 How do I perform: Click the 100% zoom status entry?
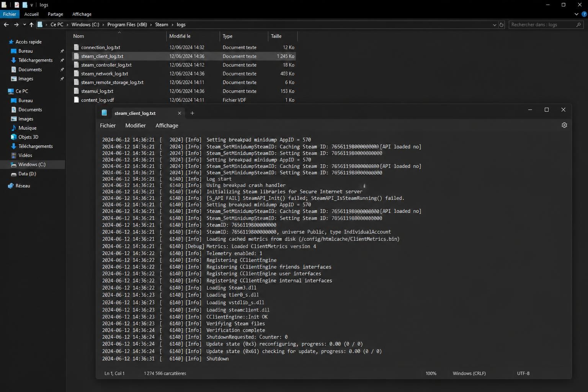[x=431, y=373]
